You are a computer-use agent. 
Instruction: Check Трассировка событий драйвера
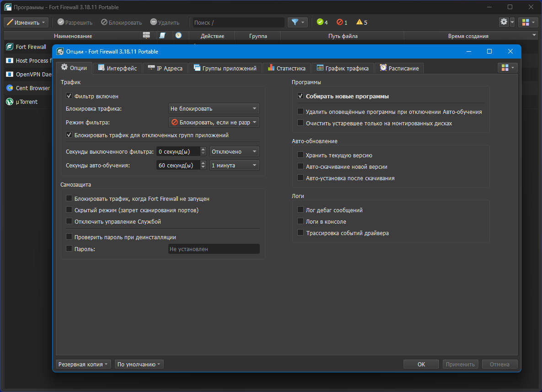tap(301, 233)
